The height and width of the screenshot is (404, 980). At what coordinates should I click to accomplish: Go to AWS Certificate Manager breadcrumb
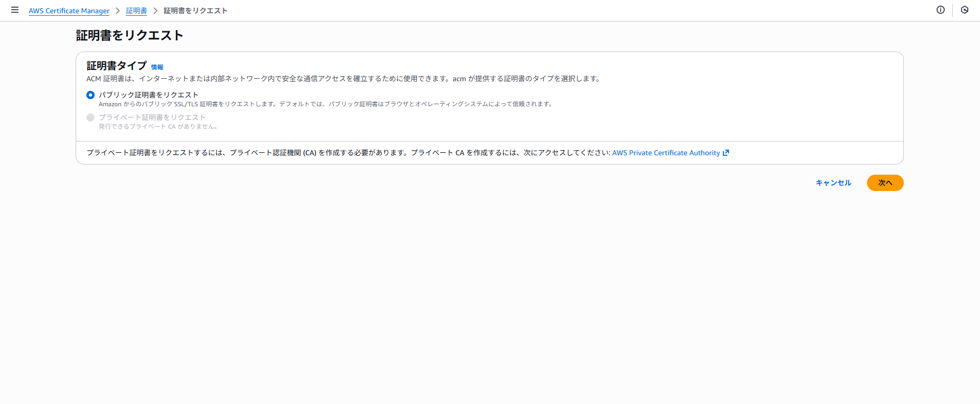click(69, 11)
